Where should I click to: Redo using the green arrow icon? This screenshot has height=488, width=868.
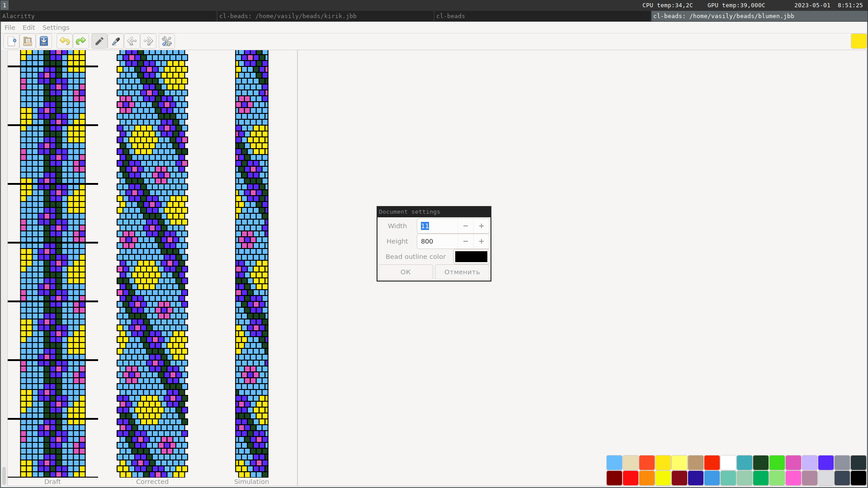[81, 41]
